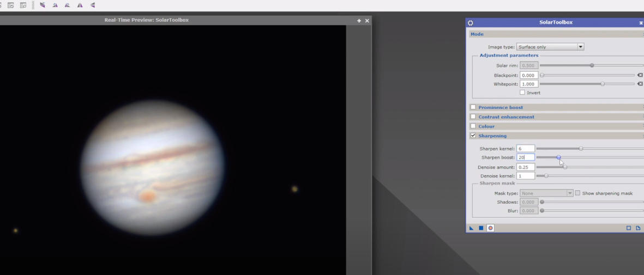The image size is (644, 275).
Task: Disable the Sharpening section checkbox
Action: (473, 136)
